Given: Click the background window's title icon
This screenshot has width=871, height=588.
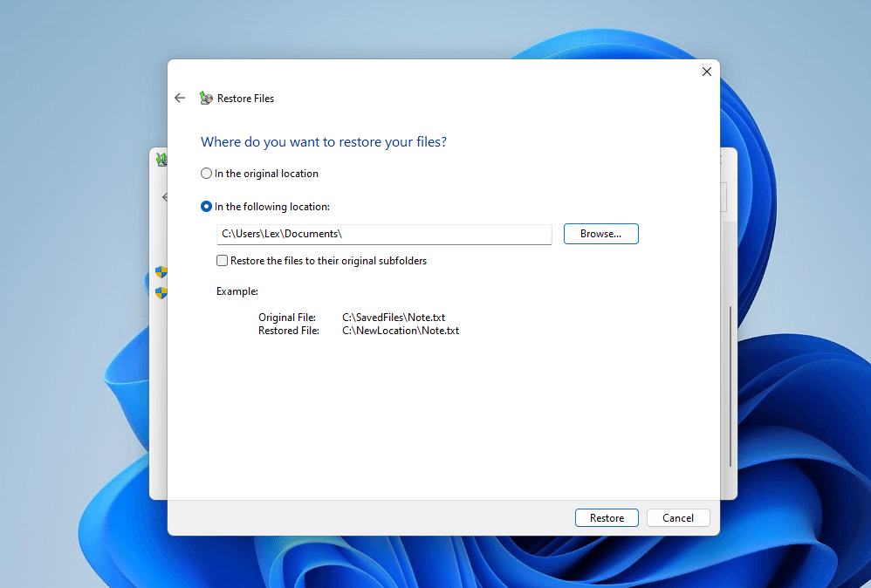Looking at the screenshot, I should pyautogui.click(x=161, y=160).
